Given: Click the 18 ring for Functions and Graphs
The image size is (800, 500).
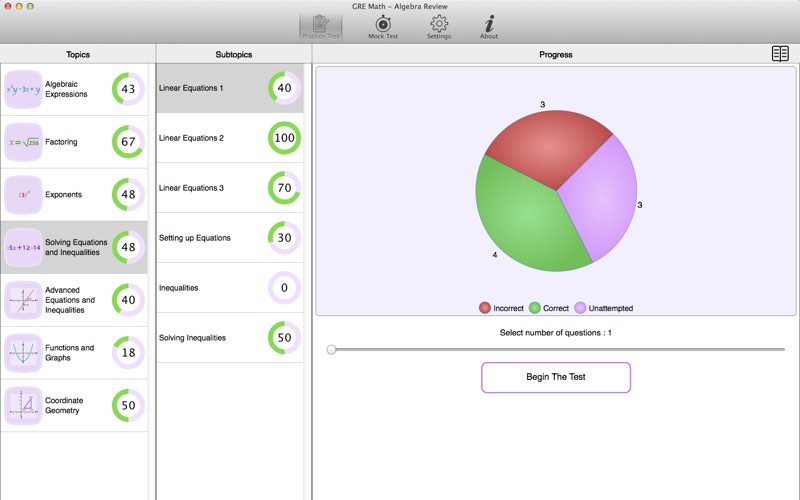Looking at the screenshot, I should 128,353.
